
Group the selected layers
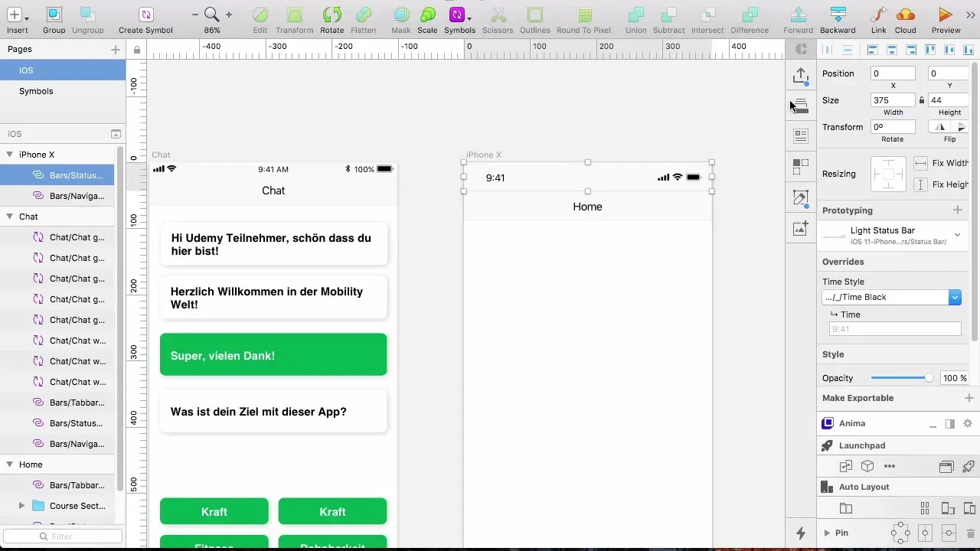point(54,15)
